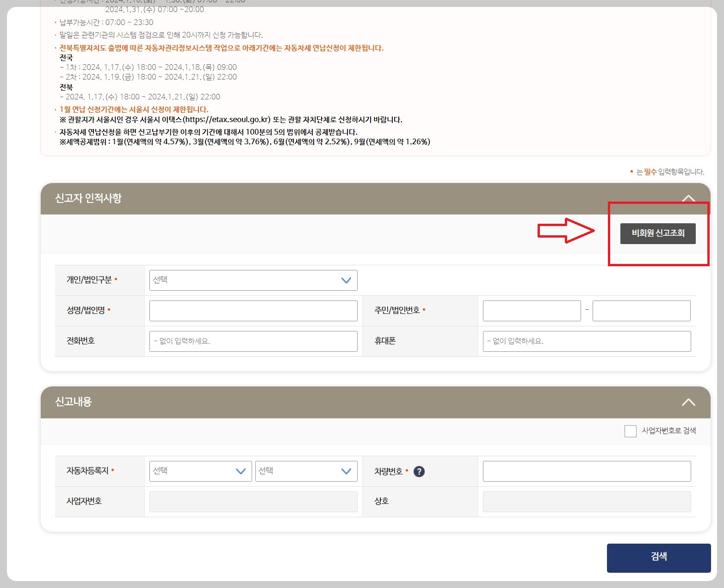Click the 비회원 신고조회 button
The image size is (724, 588).
click(658, 233)
